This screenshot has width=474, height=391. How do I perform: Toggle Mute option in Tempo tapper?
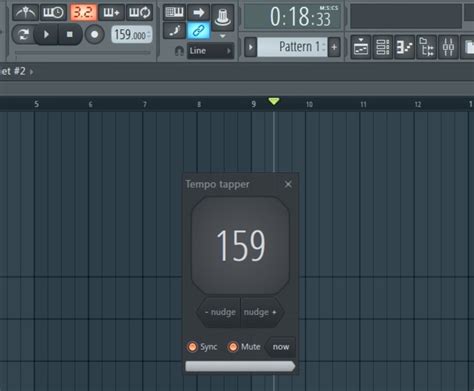pos(244,347)
